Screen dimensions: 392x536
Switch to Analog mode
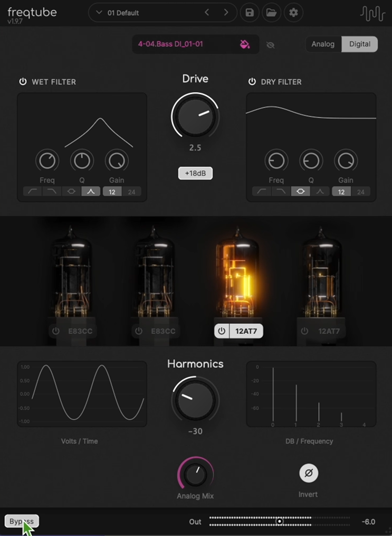[323, 44]
